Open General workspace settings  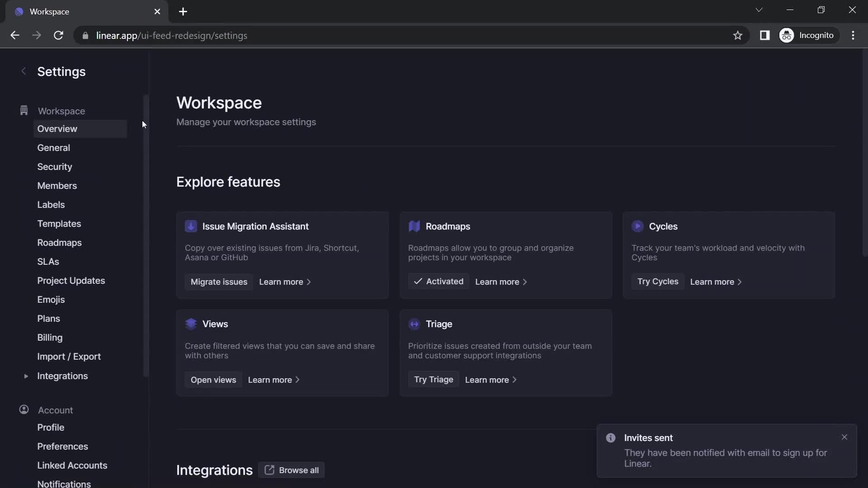[53, 148]
